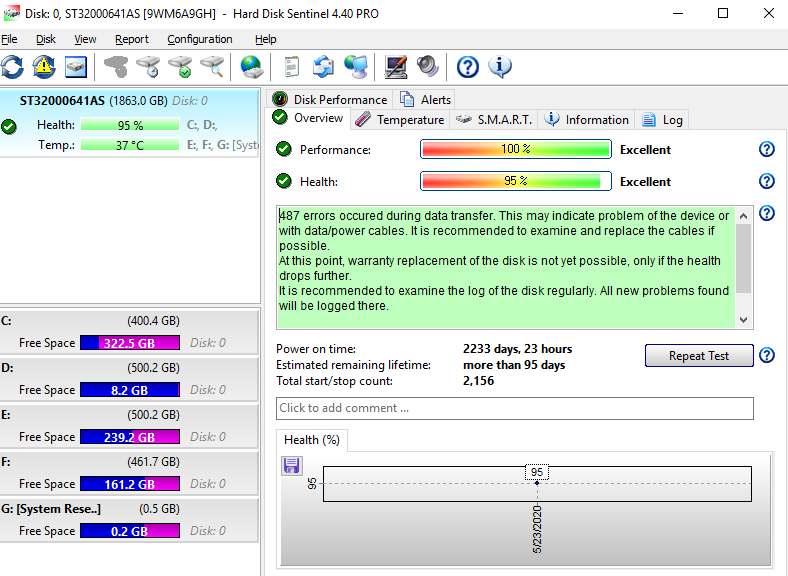788x576 pixels.
Task: Click the E: free space 239.2 GB bar
Action: click(130, 437)
